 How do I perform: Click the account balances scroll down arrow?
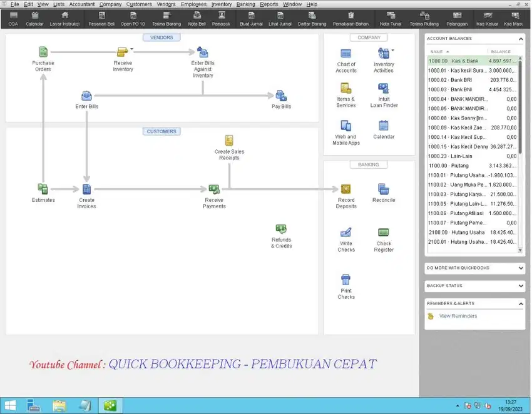[x=520, y=250]
